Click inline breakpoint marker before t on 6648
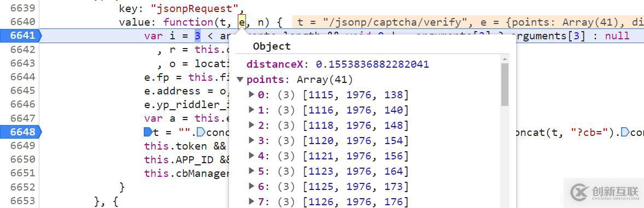Viewport: 644px width, 208px height. coord(148,132)
